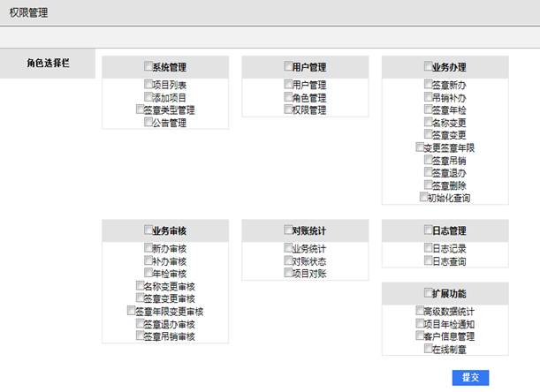Select the 日志管理 group checkbox
The height and width of the screenshot is (392, 540).
[428, 230]
